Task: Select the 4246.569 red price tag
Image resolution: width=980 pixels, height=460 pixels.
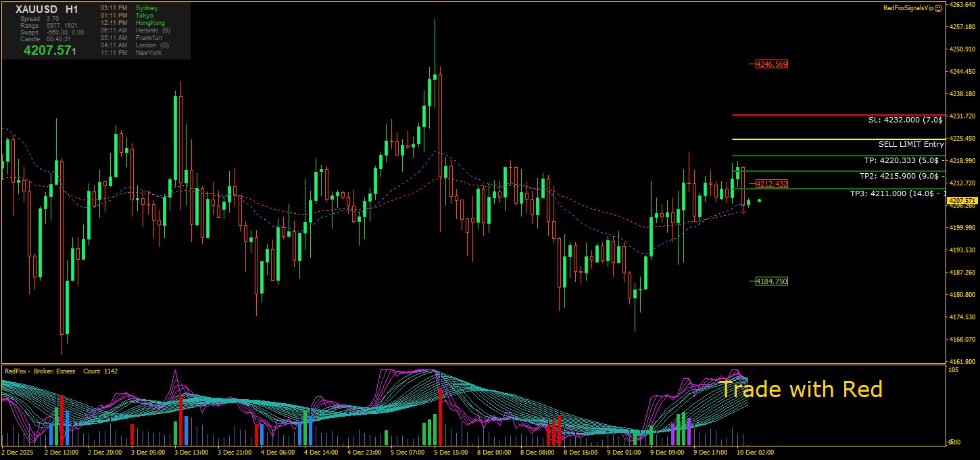Action: [x=772, y=64]
